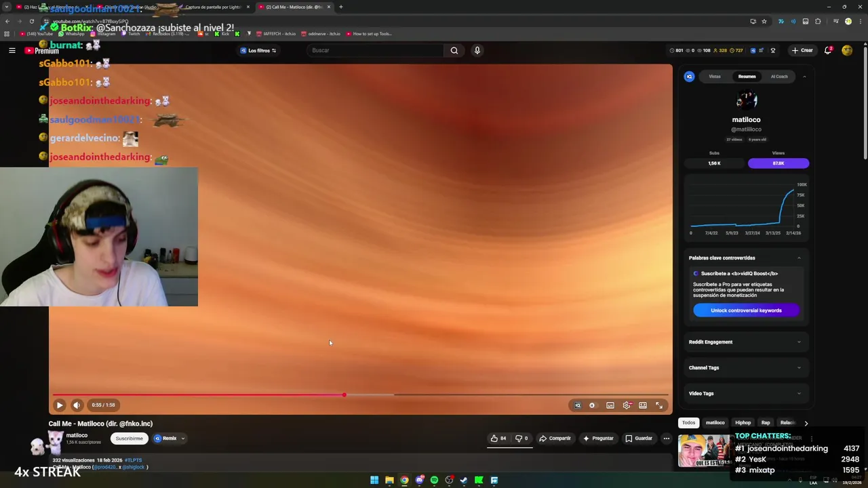Viewport: 868px width, 488px height.
Task: Click the Crear button
Action: [802, 50]
